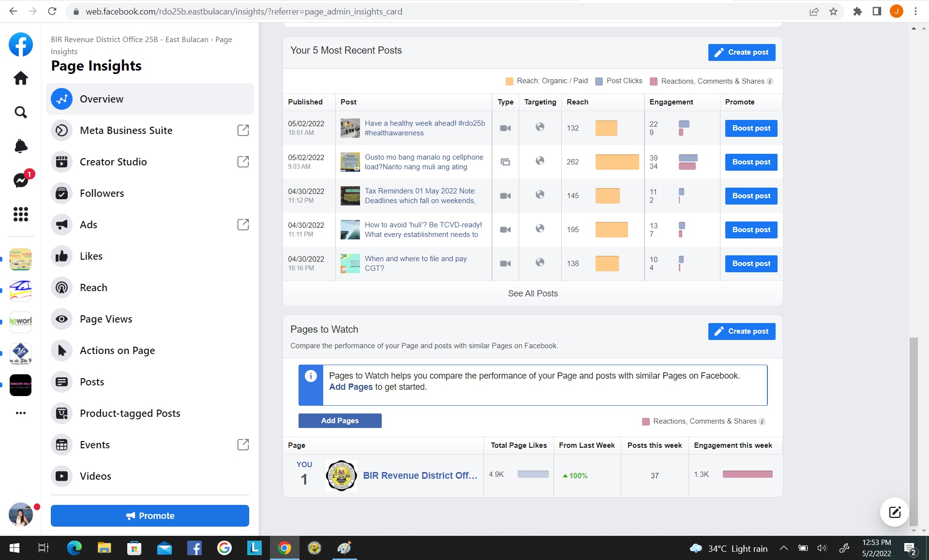This screenshot has width=929, height=560.
Task: Open the Facebook search magnifier icon
Action: [21, 112]
